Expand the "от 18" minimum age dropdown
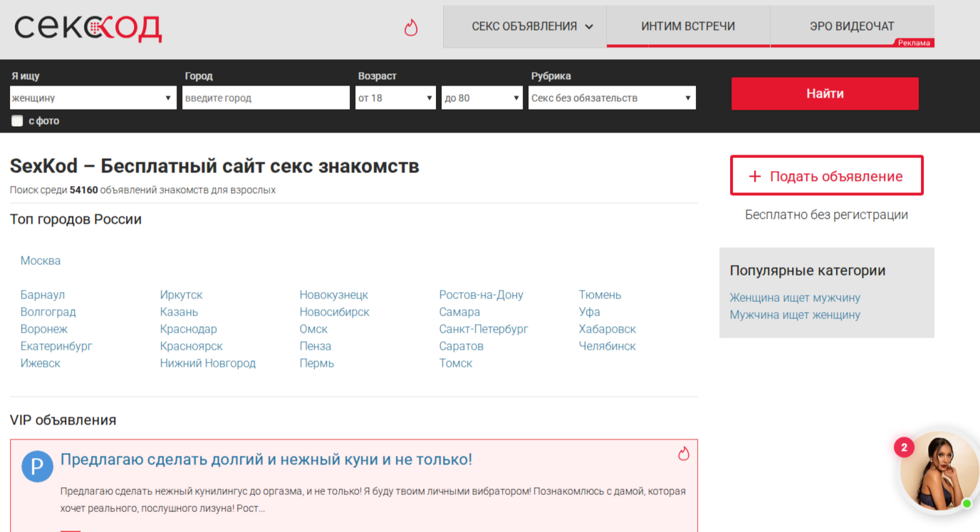The height and width of the screenshot is (532, 980). (x=395, y=98)
